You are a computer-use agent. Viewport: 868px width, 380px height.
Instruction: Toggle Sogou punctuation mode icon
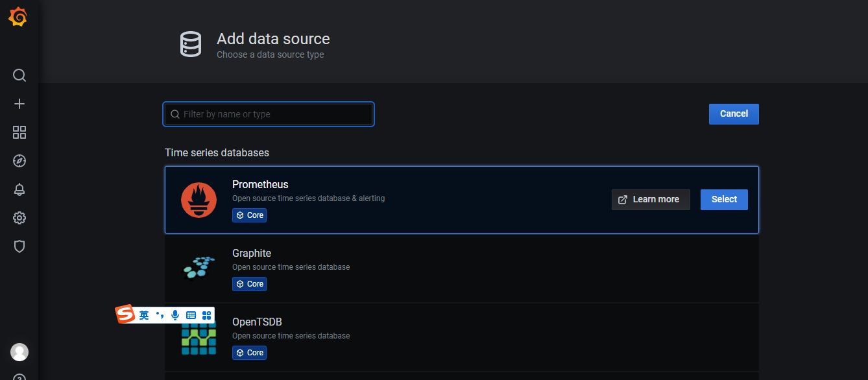(x=160, y=315)
